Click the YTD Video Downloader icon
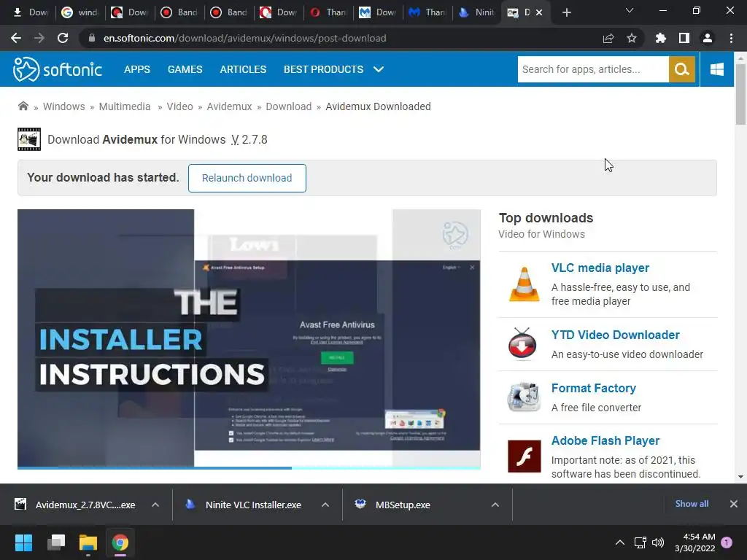 522,343
